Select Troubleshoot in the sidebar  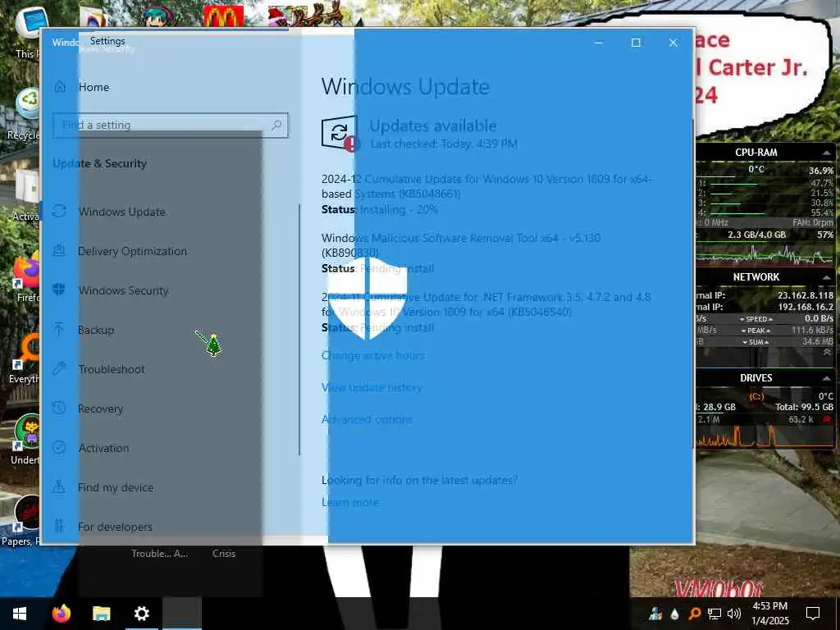[112, 369]
